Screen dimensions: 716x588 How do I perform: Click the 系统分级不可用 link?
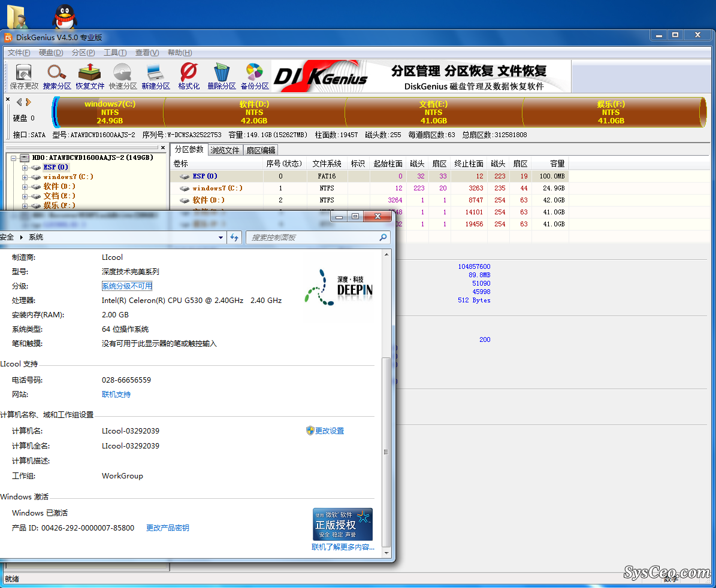127,286
